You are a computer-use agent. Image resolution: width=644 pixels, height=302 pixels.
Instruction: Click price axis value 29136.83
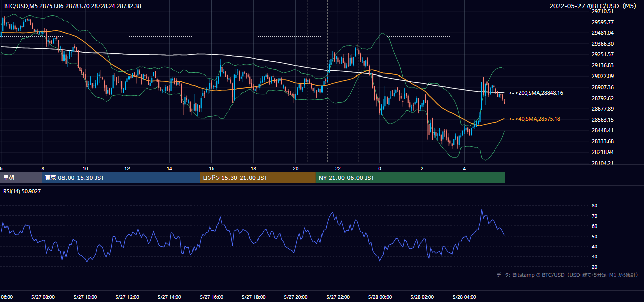(602, 65)
